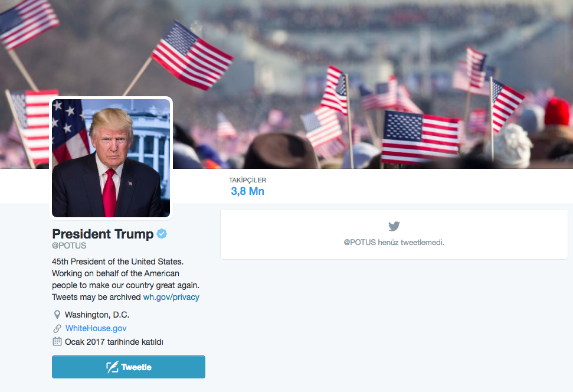Click the 45th President bio text
This screenshot has width=573, height=392.
[x=126, y=279]
